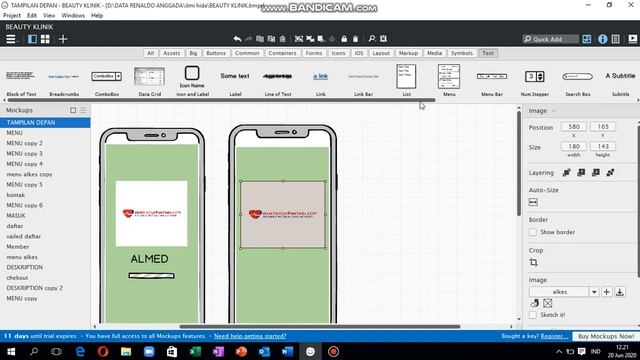Switch to the iOS library tab
The height and width of the screenshot is (360, 640).
coord(359,53)
